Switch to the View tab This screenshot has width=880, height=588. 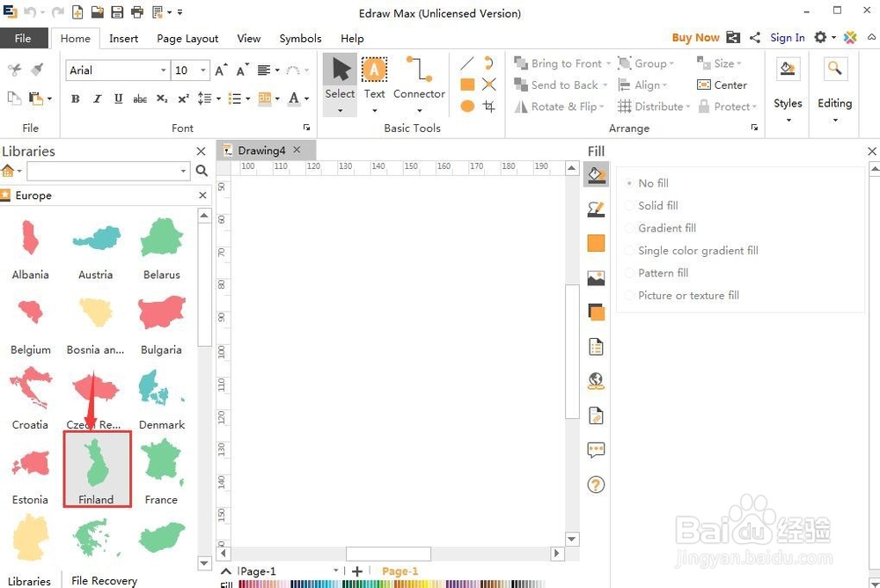pyautogui.click(x=249, y=38)
